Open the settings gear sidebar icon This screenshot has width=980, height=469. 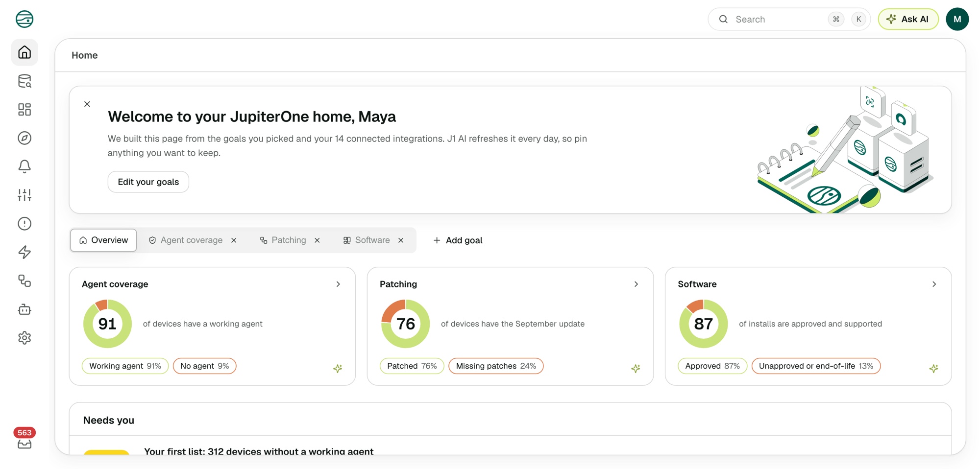[24, 338]
